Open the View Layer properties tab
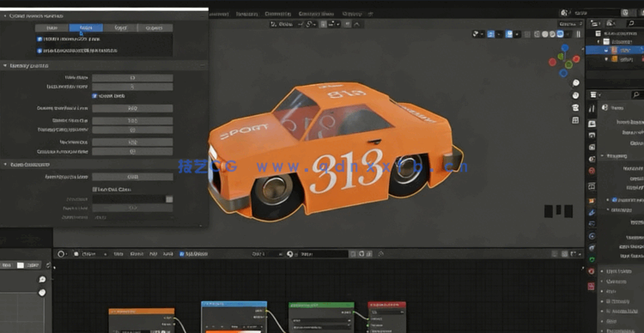This screenshot has height=333, width=644. 592,147
